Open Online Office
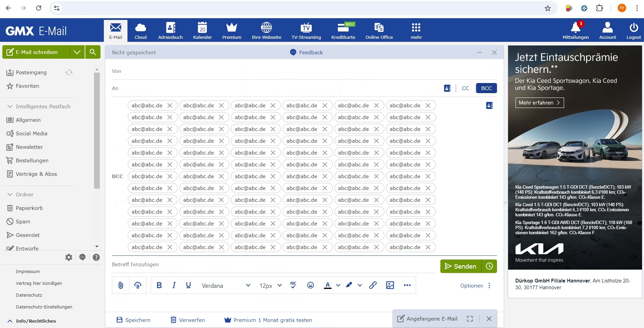Screen dimensions: 644x328 379,31
